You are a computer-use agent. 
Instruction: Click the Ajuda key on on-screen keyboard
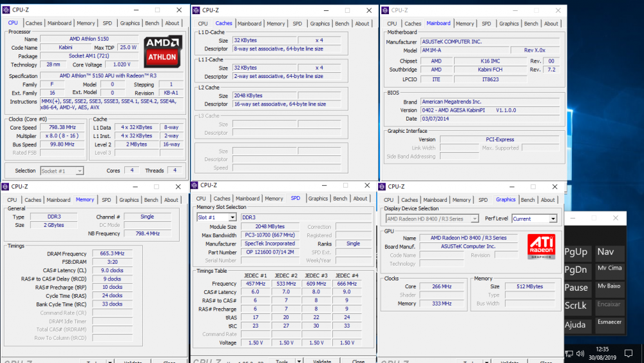coord(576,324)
